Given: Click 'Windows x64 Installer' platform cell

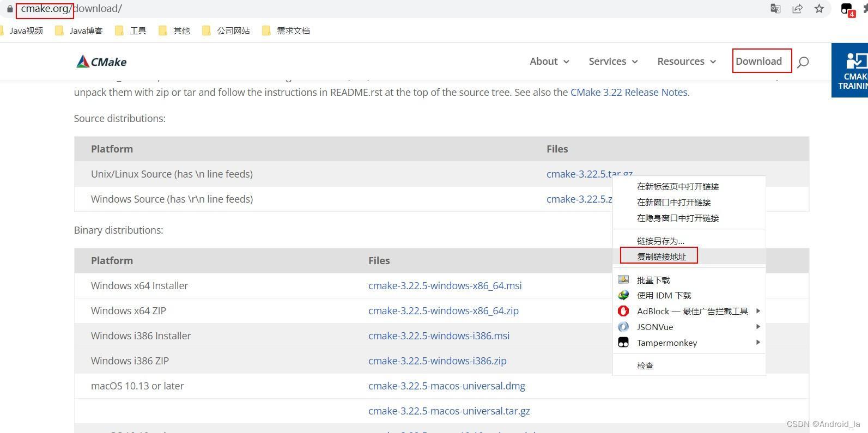Looking at the screenshot, I should click(x=139, y=285).
